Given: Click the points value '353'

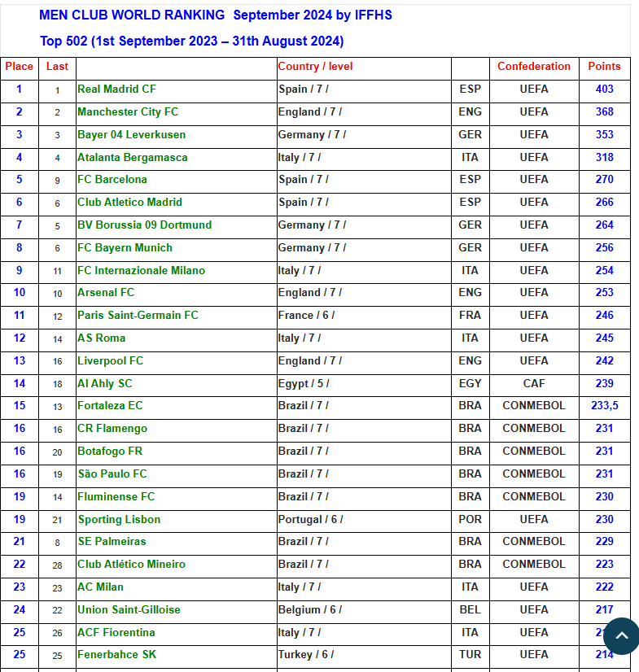Looking at the screenshot, I should [604, 134].
